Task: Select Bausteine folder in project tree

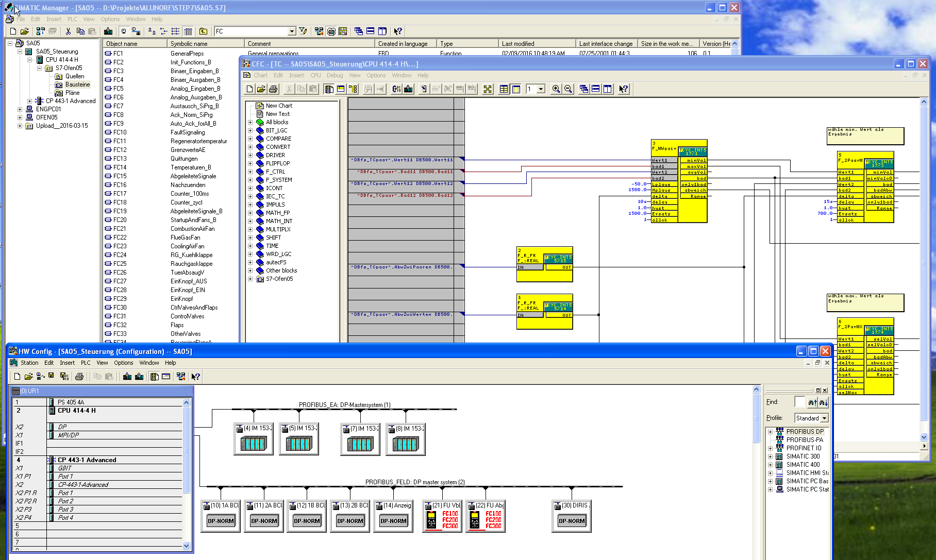Action: tap(77, 84)
